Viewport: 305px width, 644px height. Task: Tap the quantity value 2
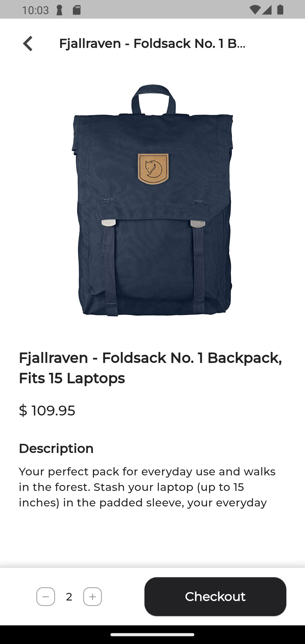coord(69,597)
